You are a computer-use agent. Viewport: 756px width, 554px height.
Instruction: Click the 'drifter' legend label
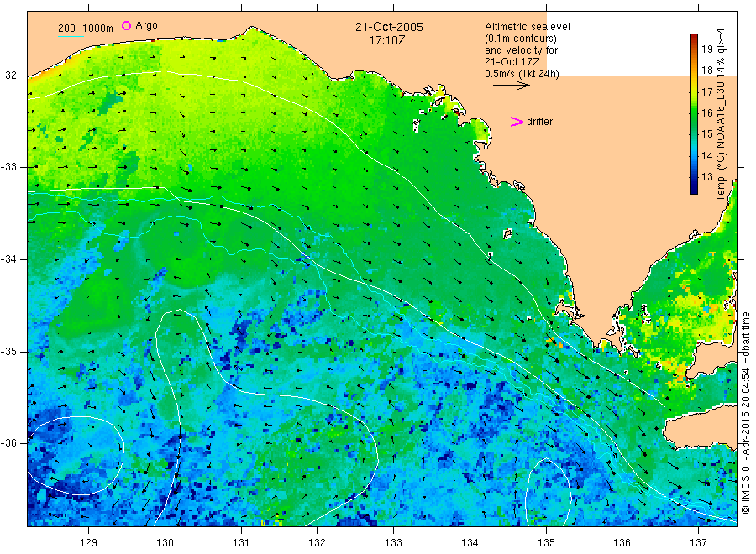point(539,122)
